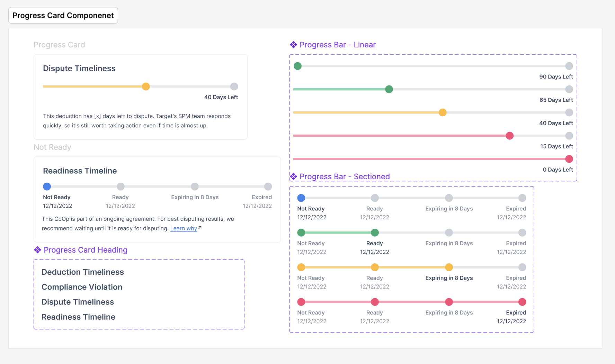Click the bold Expired label in red sectioned bar
Screen dimensions: 615x364
[516, 312]
